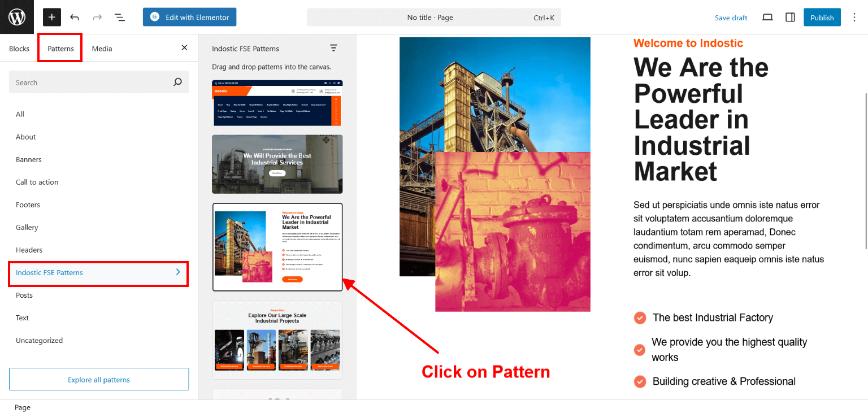Open the patterns filter icon

(x=333, y=48)
